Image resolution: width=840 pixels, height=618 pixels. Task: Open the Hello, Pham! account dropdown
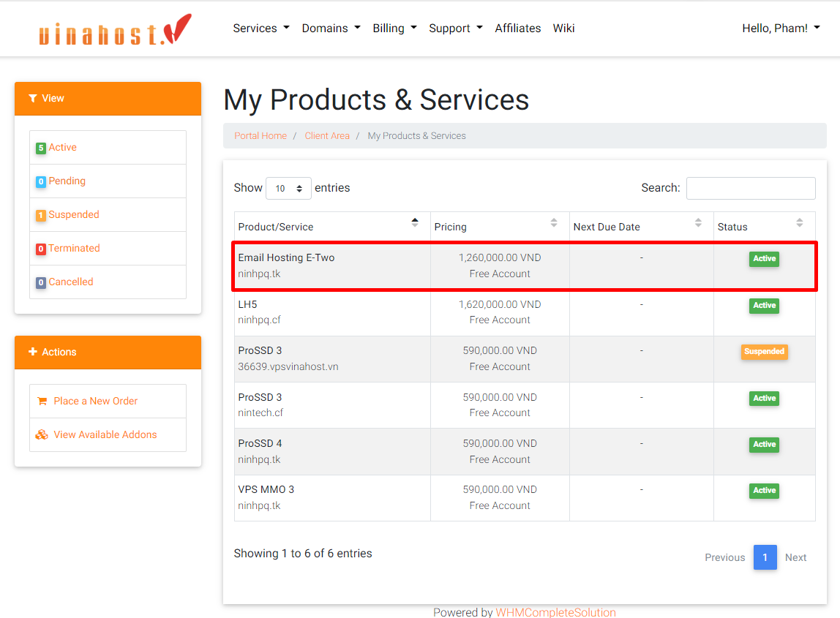(x=780, y=29)
